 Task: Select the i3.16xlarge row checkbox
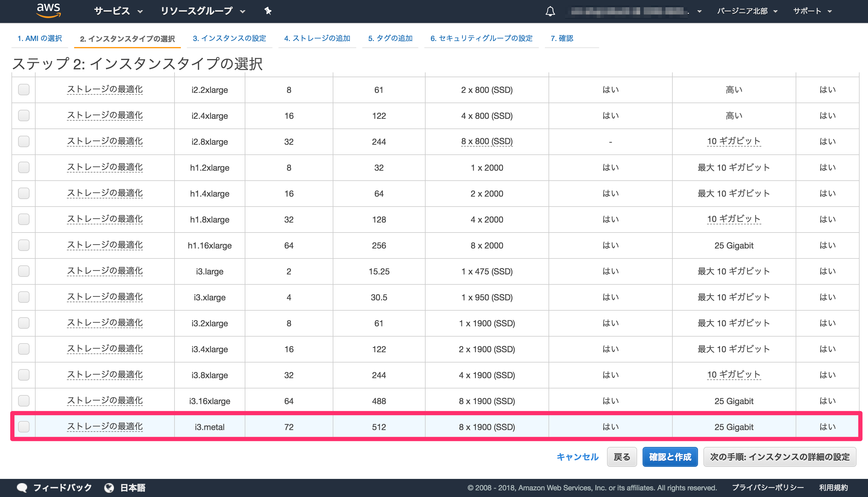pyautogui.click(x=24, y=401)
